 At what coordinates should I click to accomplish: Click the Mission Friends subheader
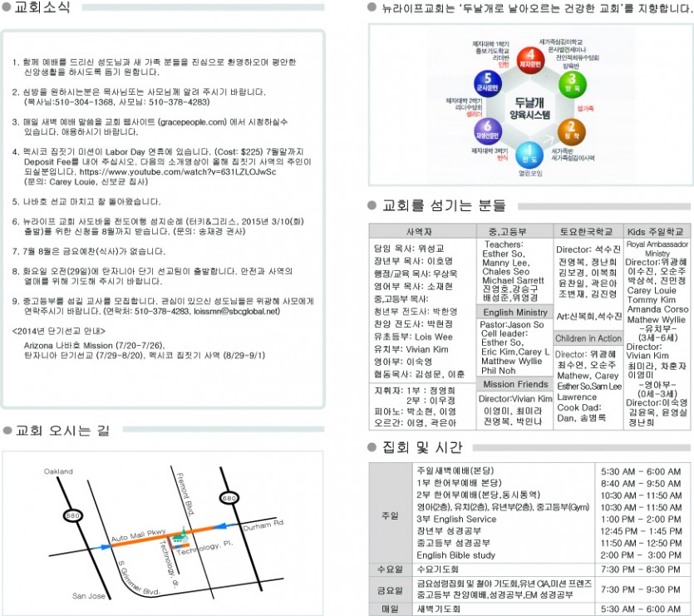(514, 384)
